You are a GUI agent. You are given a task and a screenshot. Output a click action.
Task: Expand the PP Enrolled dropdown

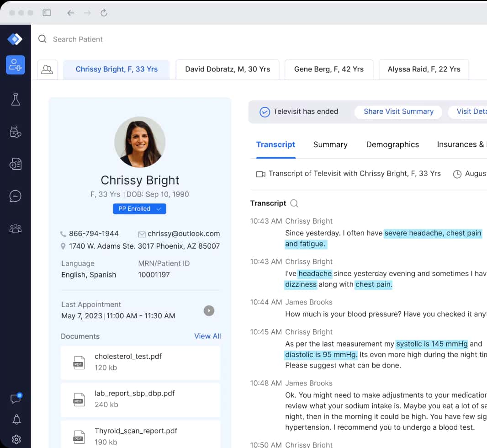(139, 209)
